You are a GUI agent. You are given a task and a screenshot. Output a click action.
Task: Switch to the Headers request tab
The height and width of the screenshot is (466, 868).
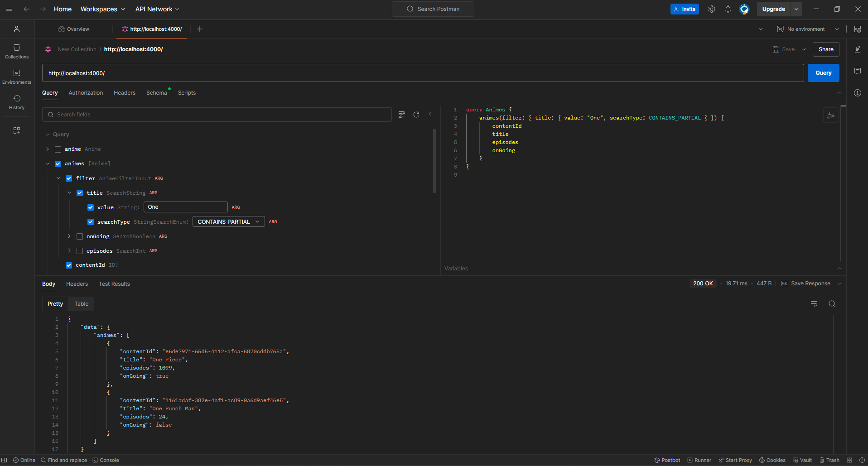coord(125,93)
